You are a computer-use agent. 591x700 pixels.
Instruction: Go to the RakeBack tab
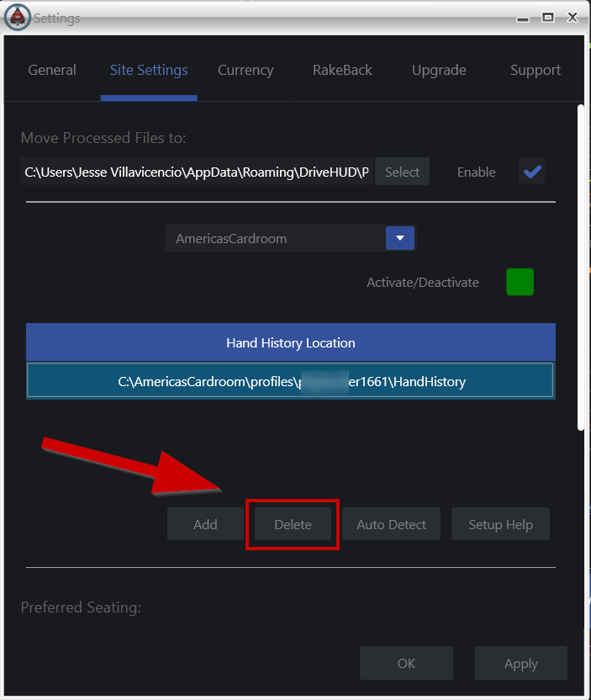click(342, 70)
